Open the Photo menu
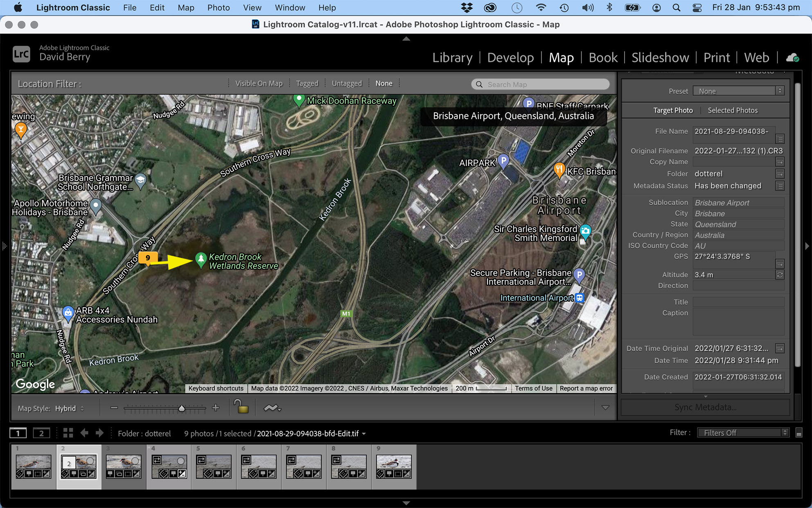 coord(218,7)
